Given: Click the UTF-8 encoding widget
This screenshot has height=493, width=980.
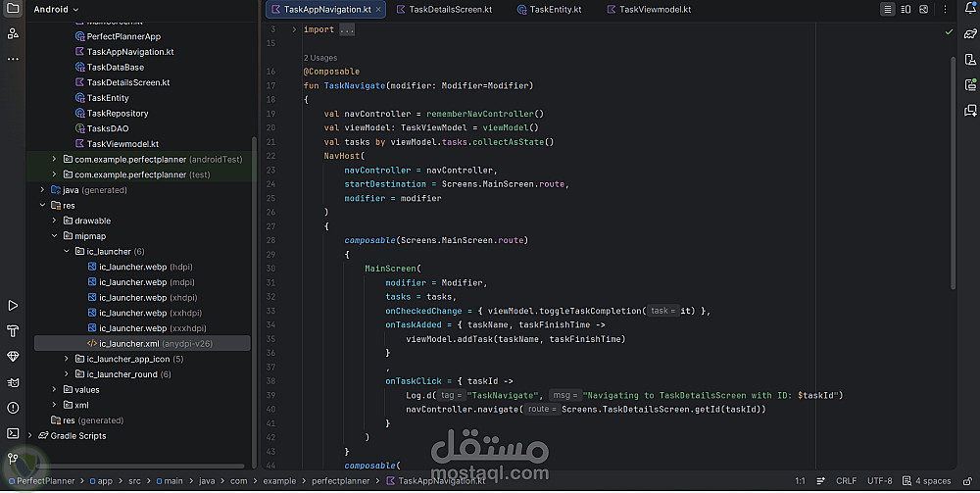Looking at the screenshot, I should [879, 481].
